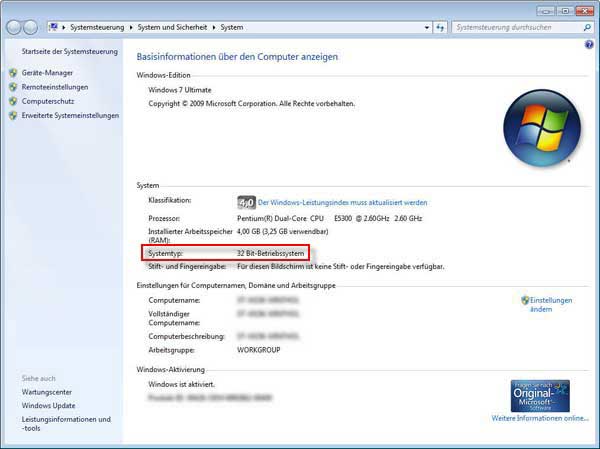The height and width of the screenshot is (449, 600).
Task: Click the Back navigation arrow button
Action: click(16, 28)
